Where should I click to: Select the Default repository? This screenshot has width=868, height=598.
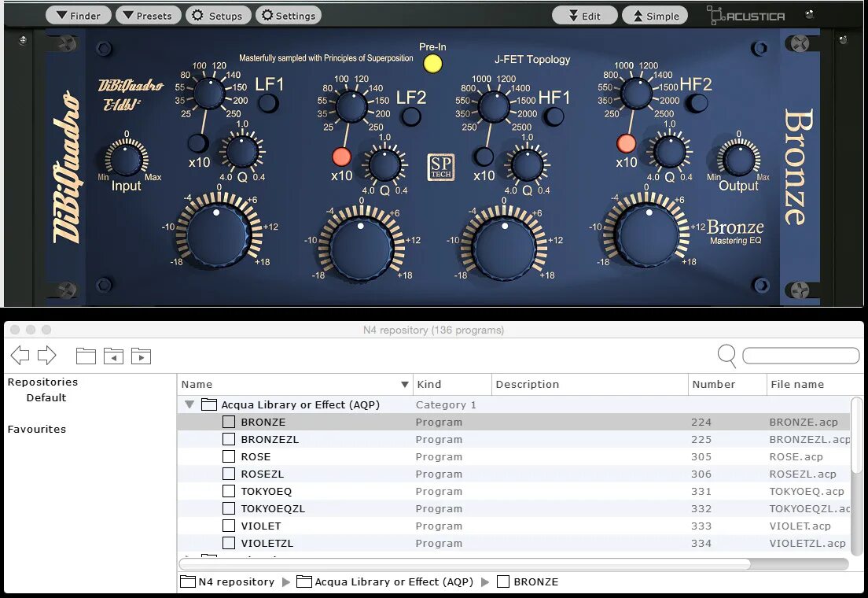46,397
